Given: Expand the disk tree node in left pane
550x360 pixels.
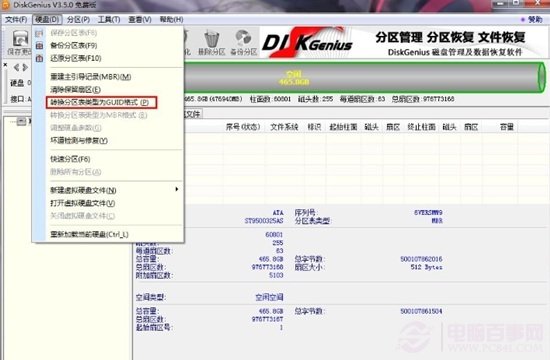Looking at the screenshot, I should [21, 121].
